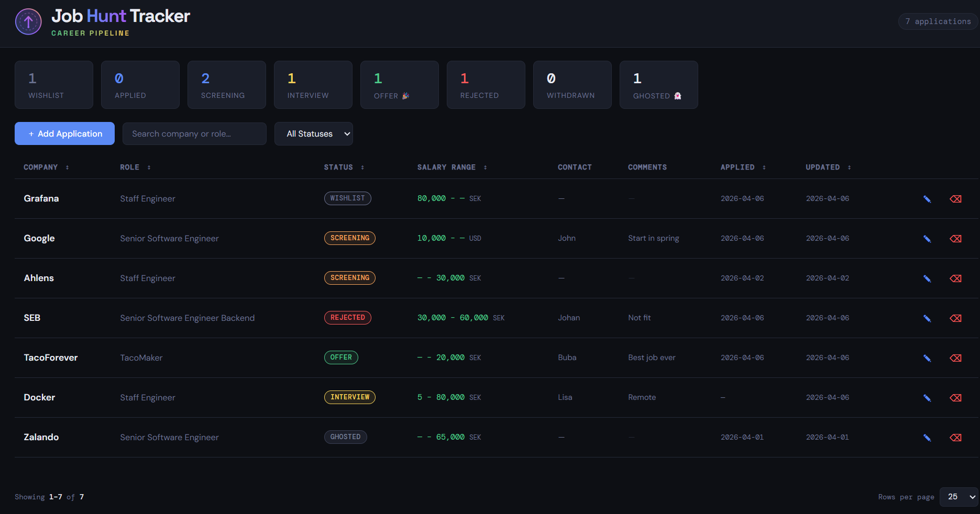Viewport: 980px width, 514px height.
Task: Filter by the Interview stat card
Action: tap(313, 85)
